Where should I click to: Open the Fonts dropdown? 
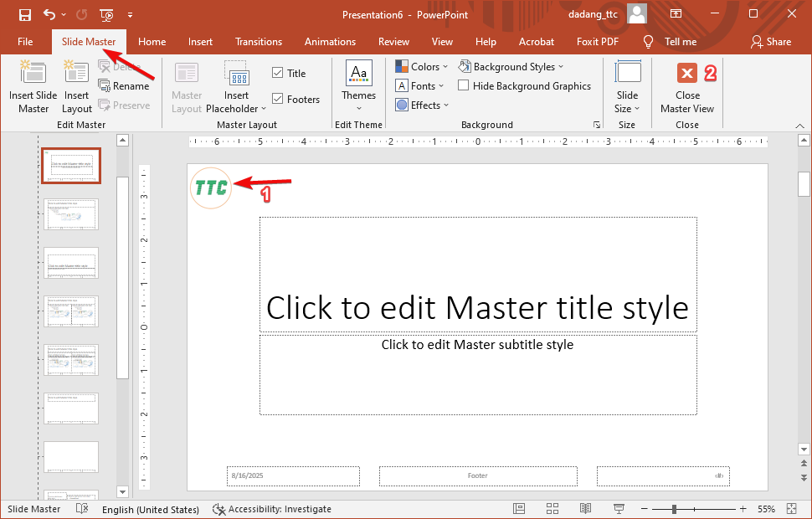(x=421, y=85)
